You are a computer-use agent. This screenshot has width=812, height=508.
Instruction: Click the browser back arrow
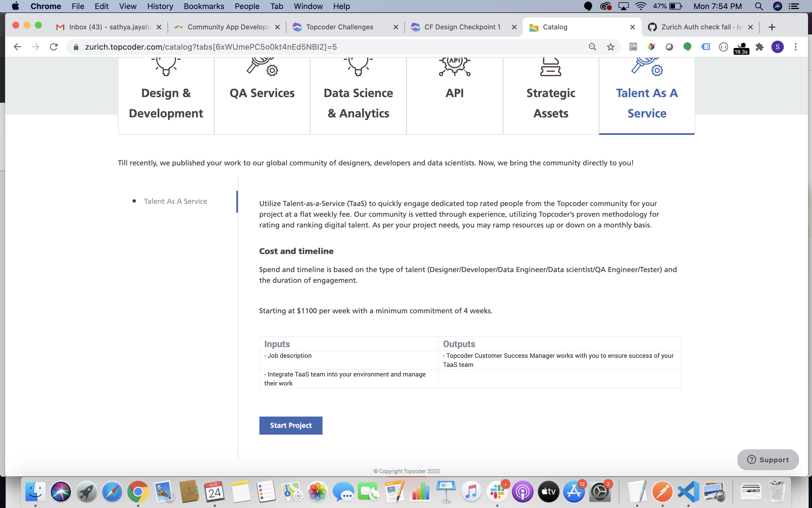[17, 47]
